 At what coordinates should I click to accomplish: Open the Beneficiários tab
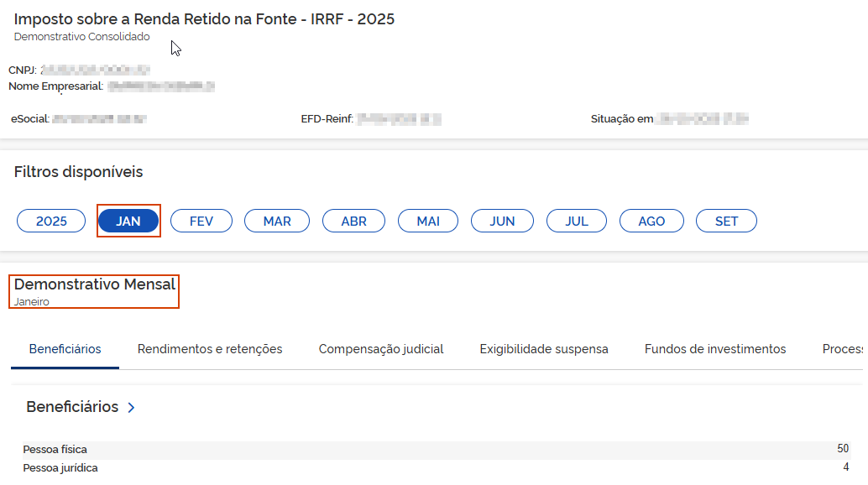coord(65,349)
